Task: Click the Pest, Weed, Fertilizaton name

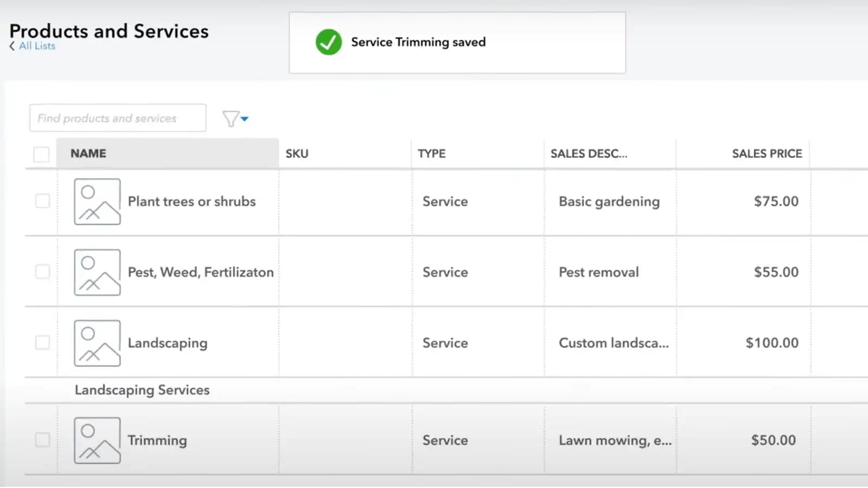Action: tap(201, 272)
